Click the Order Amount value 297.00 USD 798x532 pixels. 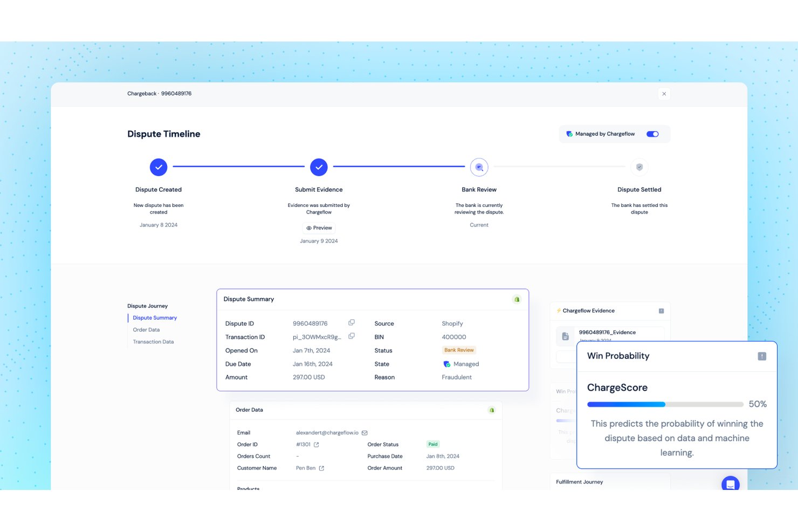440,468
